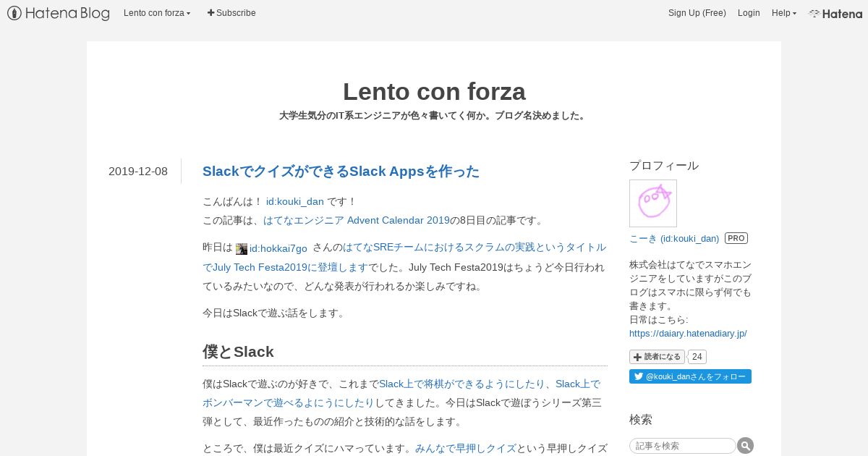Image resolution: width=868 pixels, height=456 pixels.
Task: Follow @kouki_dan on Twitter
Action: [690, 376]
